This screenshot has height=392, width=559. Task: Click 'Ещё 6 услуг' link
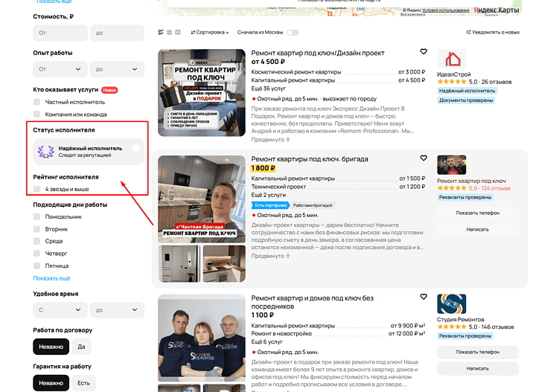[x=267, y=341]
